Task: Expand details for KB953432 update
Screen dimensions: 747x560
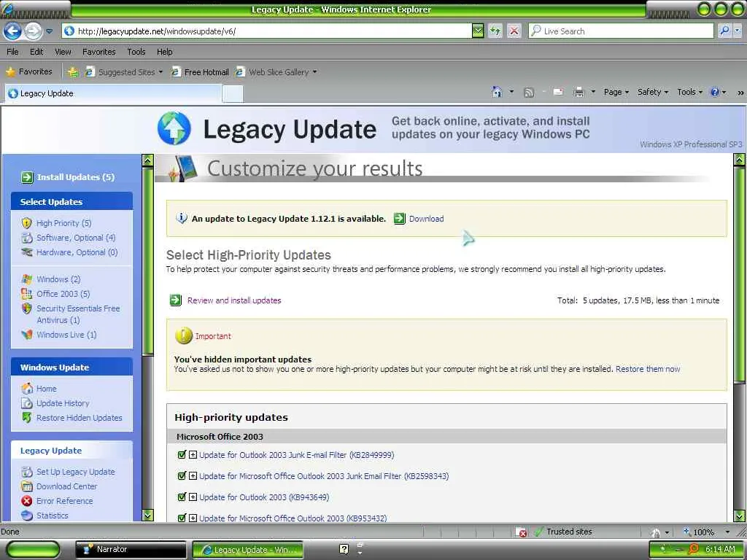Action: [193, 518]
